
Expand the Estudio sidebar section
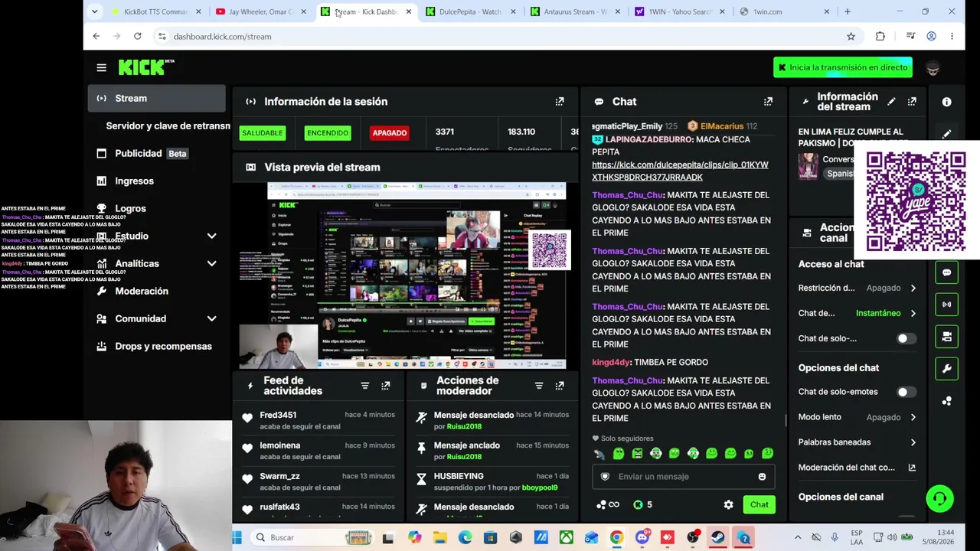pos(211,236)
